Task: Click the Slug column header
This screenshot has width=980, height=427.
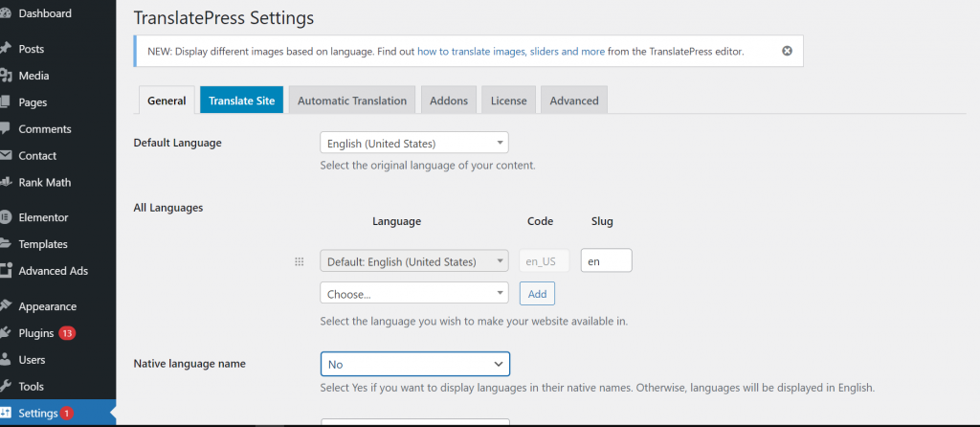Action: [x=602, y=221]
